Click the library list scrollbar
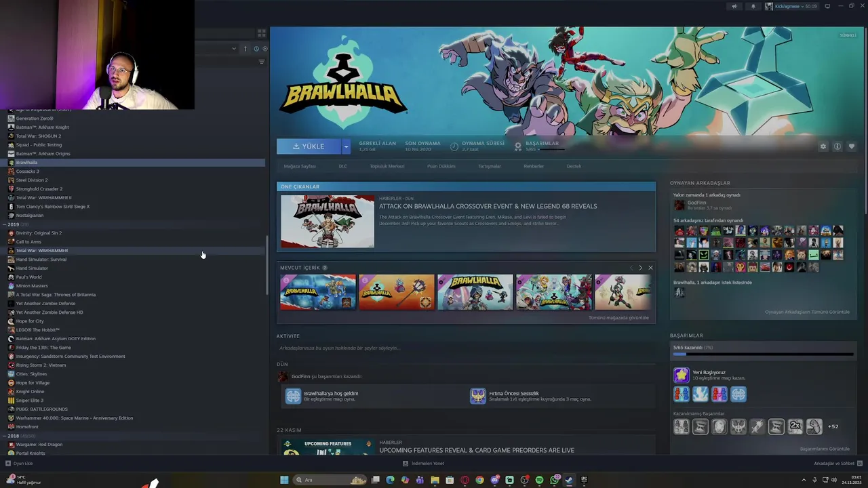The width and height of the screenshot is (868, 488). [267, 264]
